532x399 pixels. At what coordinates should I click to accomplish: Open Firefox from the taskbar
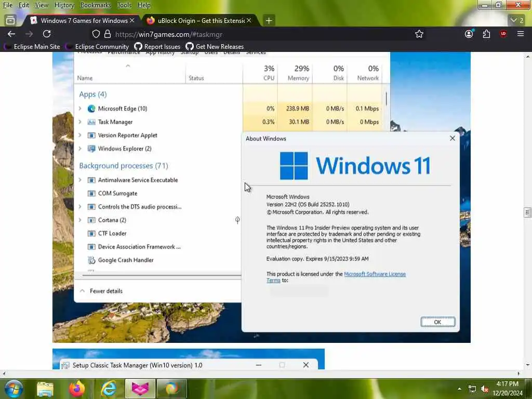point(77,389)
